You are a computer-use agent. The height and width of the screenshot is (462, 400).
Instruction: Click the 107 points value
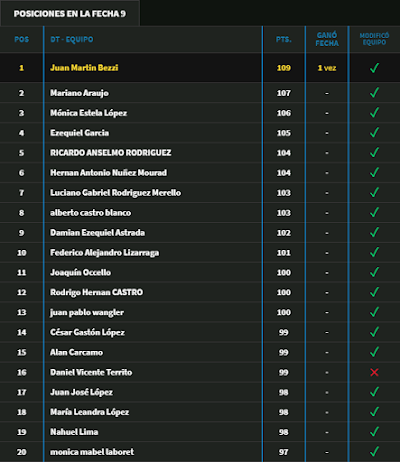tap(284, 93)
